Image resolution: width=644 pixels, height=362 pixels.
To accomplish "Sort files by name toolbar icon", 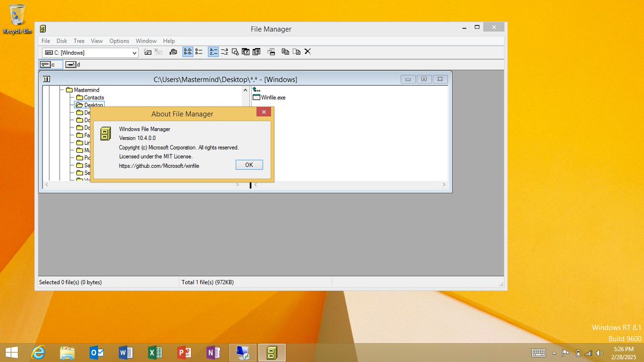I will tap(213, 52).
